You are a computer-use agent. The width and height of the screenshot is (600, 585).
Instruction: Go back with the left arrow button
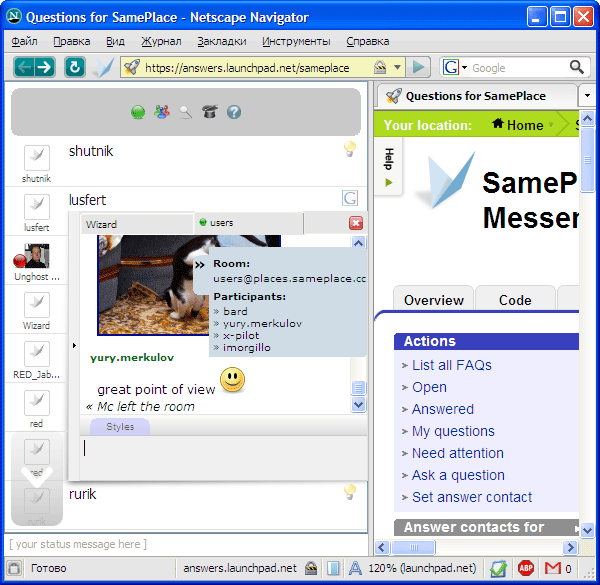24,67
